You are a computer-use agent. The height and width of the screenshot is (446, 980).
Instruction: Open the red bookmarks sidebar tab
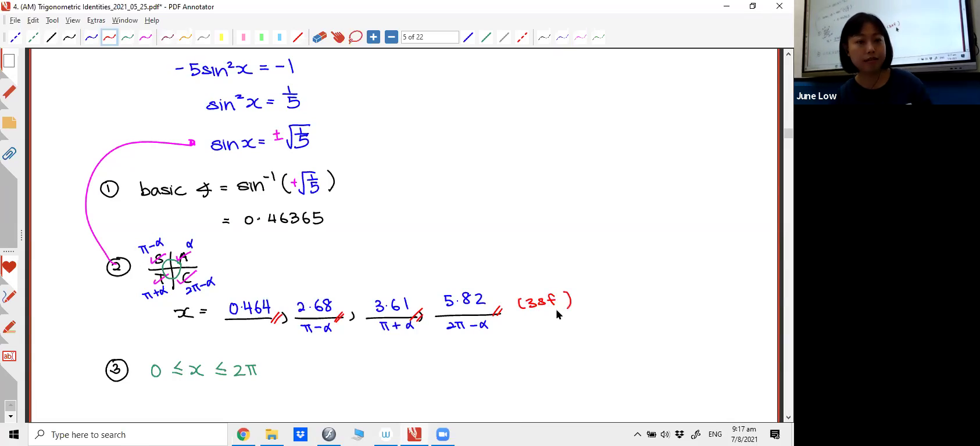(9, 92)
